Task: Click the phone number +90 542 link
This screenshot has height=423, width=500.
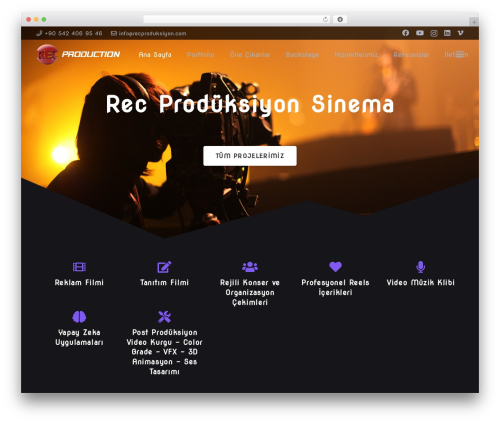Action: pos(73,33)
